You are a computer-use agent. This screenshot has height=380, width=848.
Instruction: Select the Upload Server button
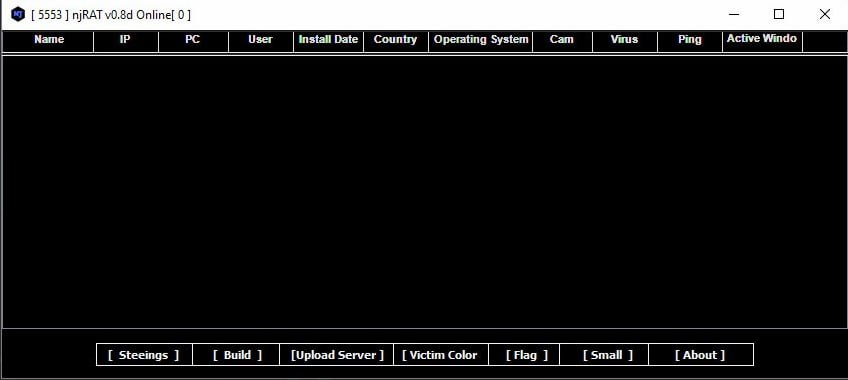click(x=336, y=355)
